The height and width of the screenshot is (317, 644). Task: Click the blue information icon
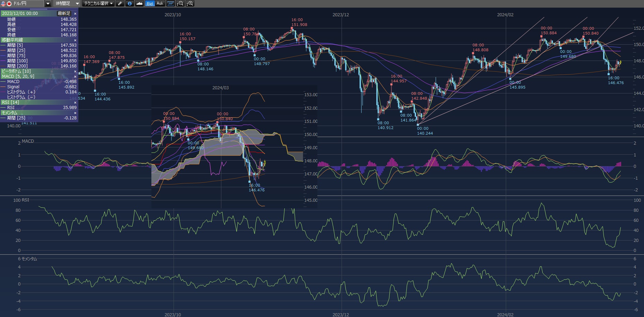(130, 3)
